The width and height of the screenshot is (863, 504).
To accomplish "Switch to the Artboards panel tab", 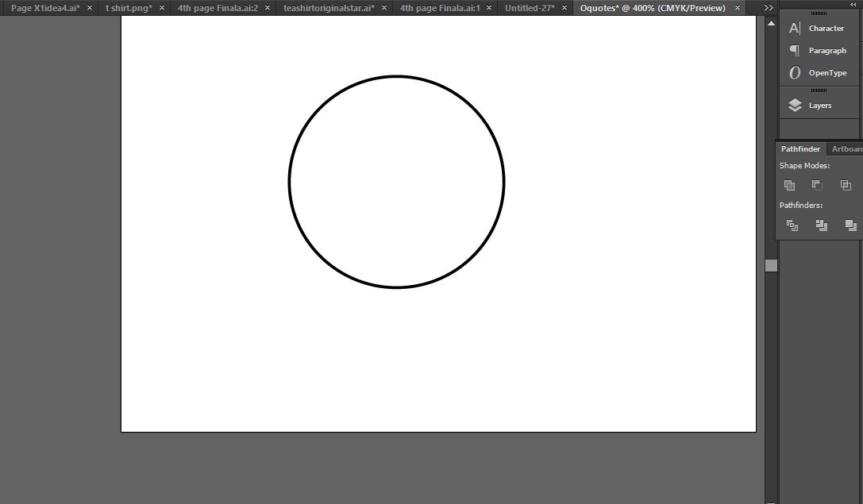I will [x=846, y=148].
